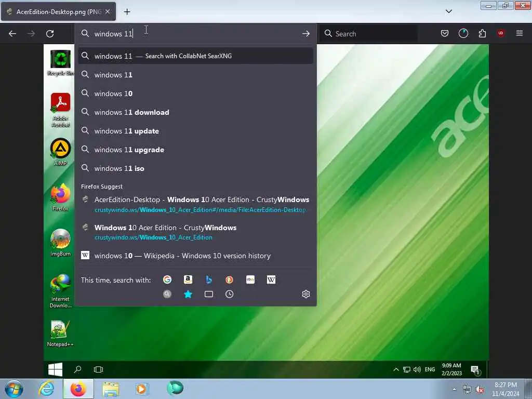Show hidden tray icons in outer taskbar

[454, 390]
